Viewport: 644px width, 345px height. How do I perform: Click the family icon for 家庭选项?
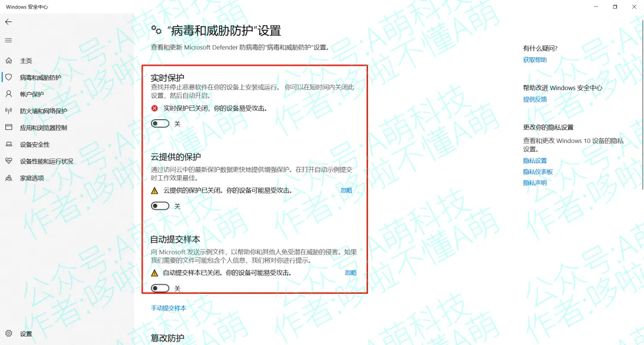8,178
